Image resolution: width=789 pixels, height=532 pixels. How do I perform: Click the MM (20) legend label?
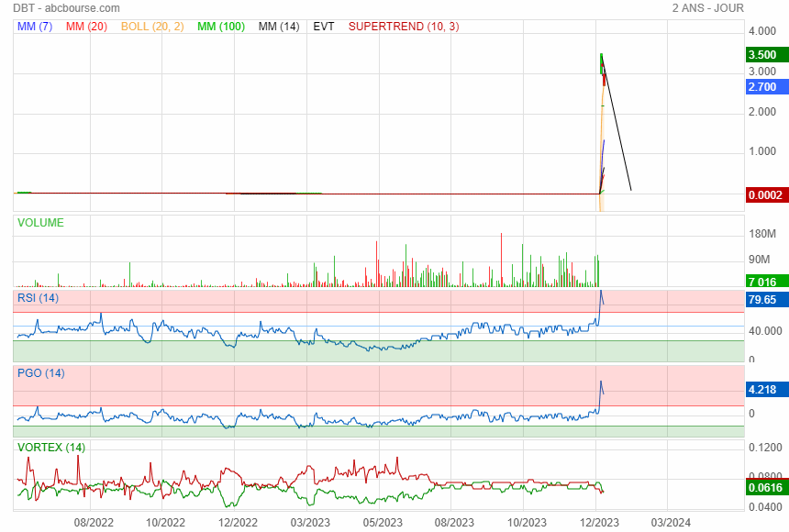86,27
